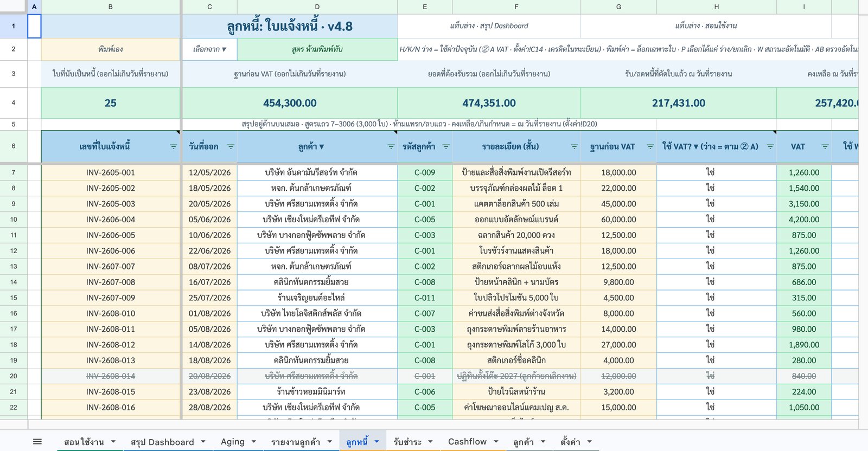Select customer code cell C-011
The width and height of the screenshot is (868, 451).
point(425,298)
